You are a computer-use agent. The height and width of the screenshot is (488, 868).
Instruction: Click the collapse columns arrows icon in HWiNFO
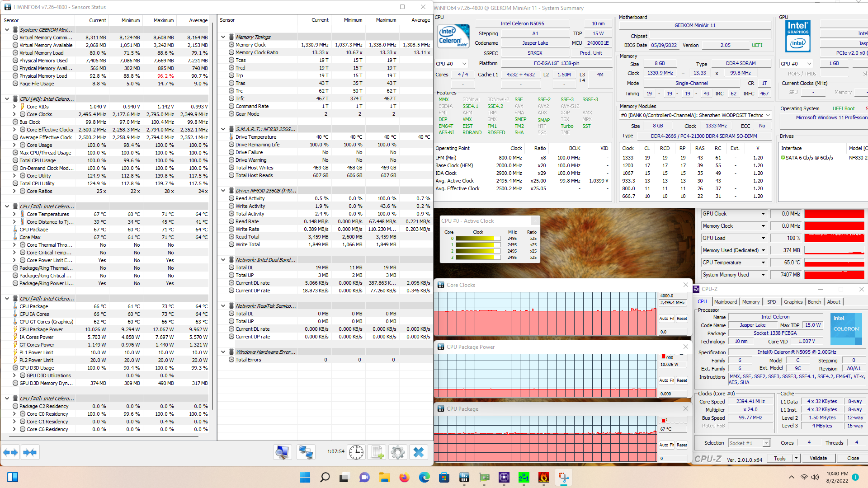30,452
